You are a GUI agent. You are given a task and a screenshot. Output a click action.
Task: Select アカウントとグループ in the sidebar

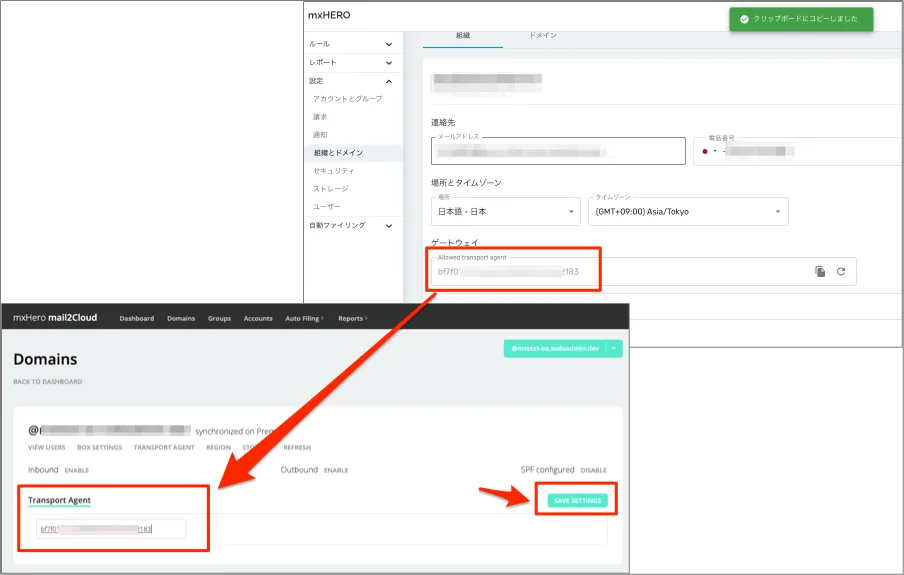tap(348, 99)
